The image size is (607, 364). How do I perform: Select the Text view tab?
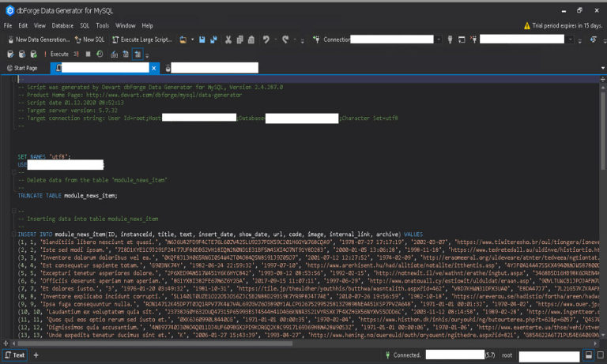click(15, 355)
